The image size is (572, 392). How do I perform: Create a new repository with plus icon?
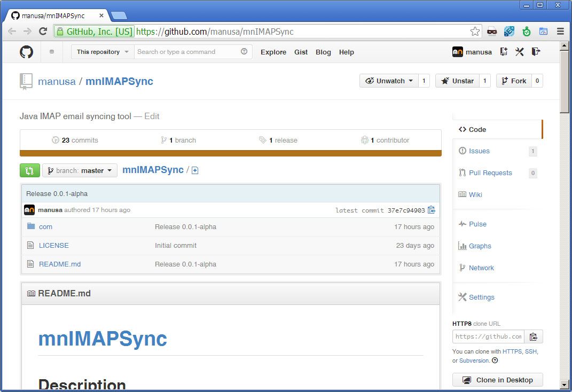[503, 52]
